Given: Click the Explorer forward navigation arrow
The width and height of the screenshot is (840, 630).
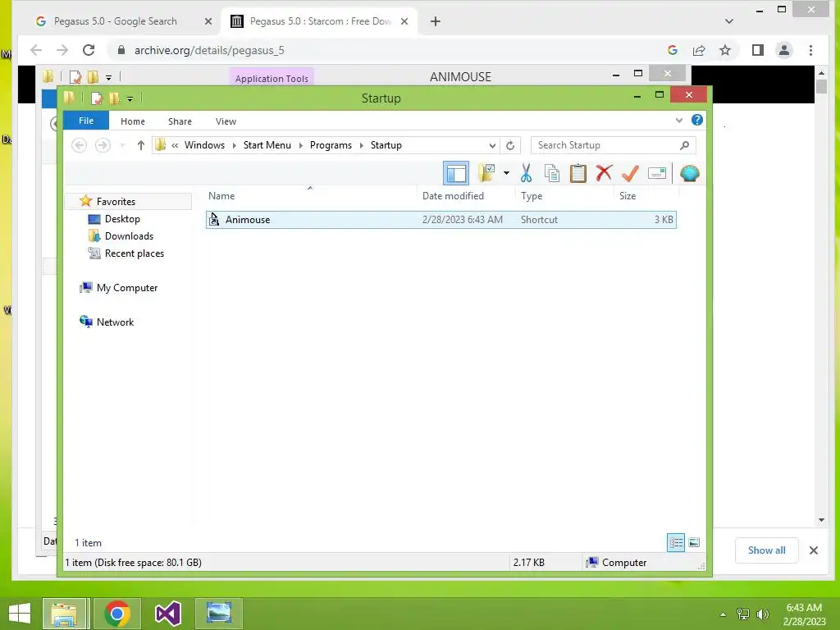Looking at the screenshot, I should pyautogui.click(x=103, y=145).
